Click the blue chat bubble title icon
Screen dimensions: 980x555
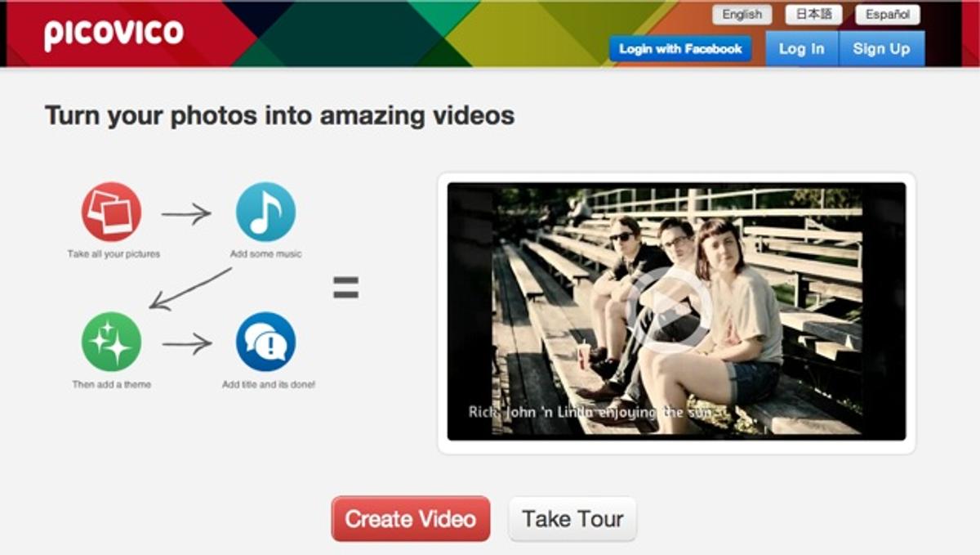(x=265, y=342)
